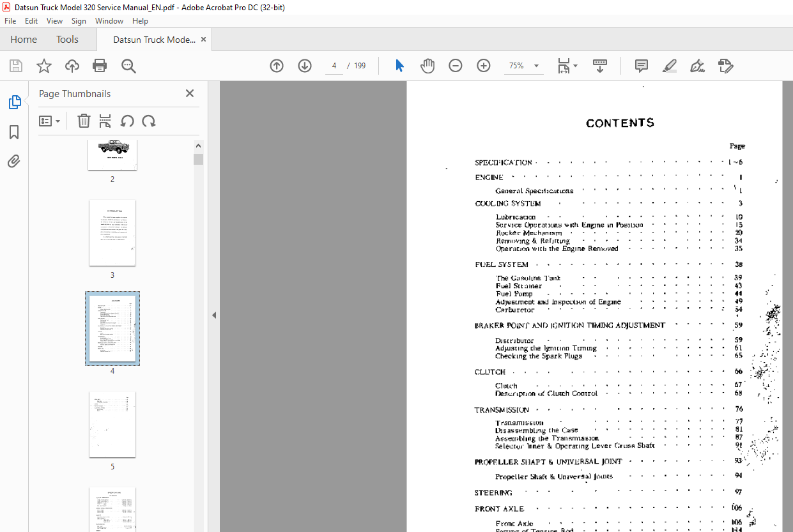Close the Page Thumbnails panel
The width and height of the screenshot is (793, 532).
tap(190, 94)
